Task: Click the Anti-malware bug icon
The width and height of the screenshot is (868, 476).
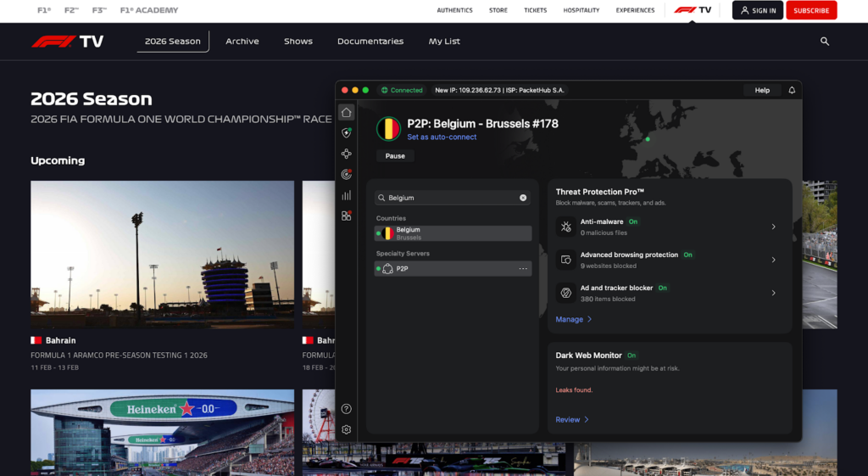Action: [x=565, y=227]
